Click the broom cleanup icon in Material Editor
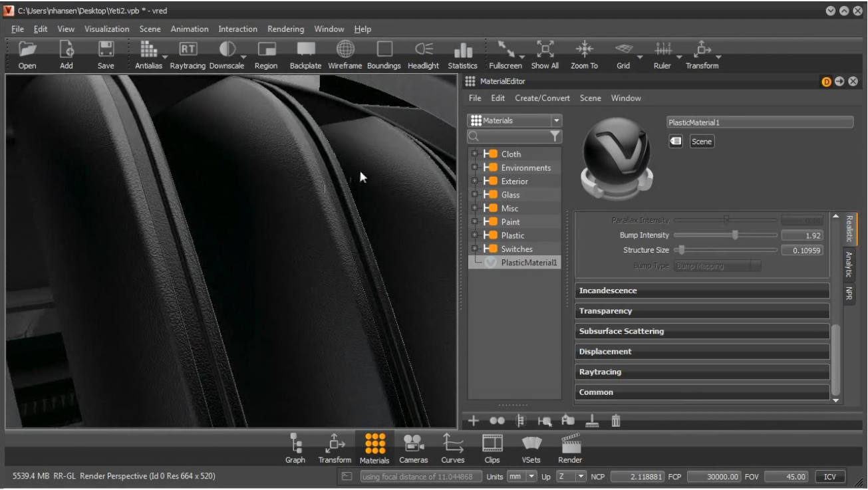Image resolution: width=868 pixels, height=490 pixels. coord(591,420)
